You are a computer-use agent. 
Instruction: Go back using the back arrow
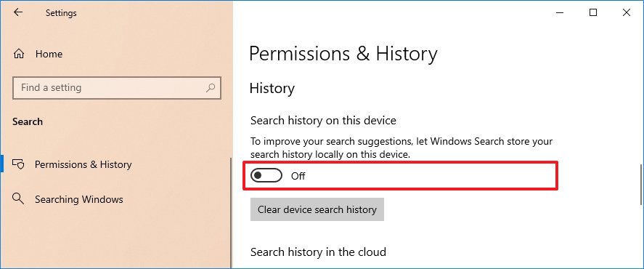click(18, 12)
